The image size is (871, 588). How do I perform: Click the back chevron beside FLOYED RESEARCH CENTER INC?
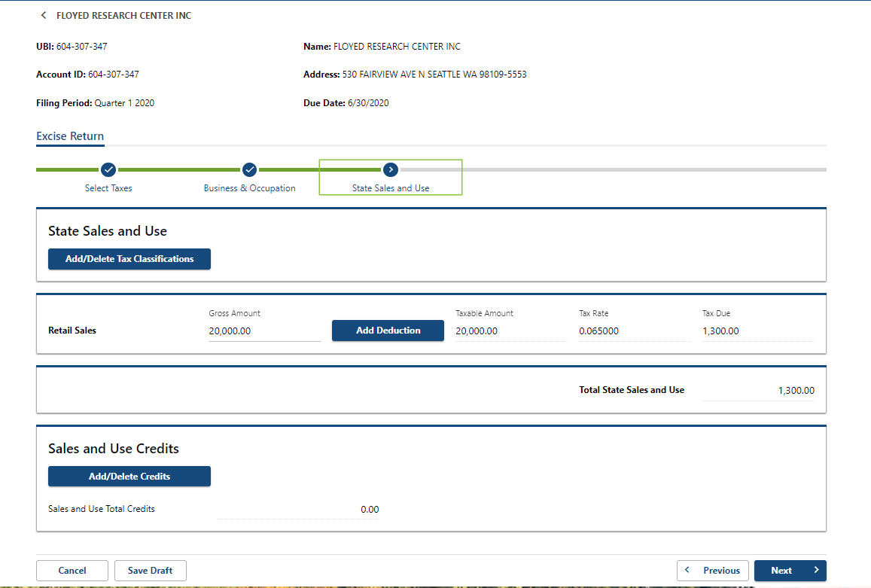43,15
